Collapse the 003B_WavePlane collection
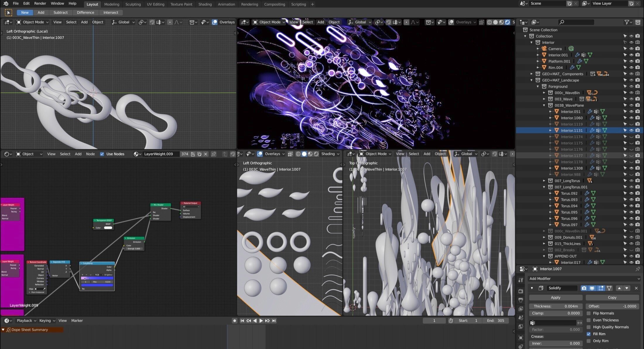Screen dimensions: 644x349 pyautogui.click(x=544, y=105)
